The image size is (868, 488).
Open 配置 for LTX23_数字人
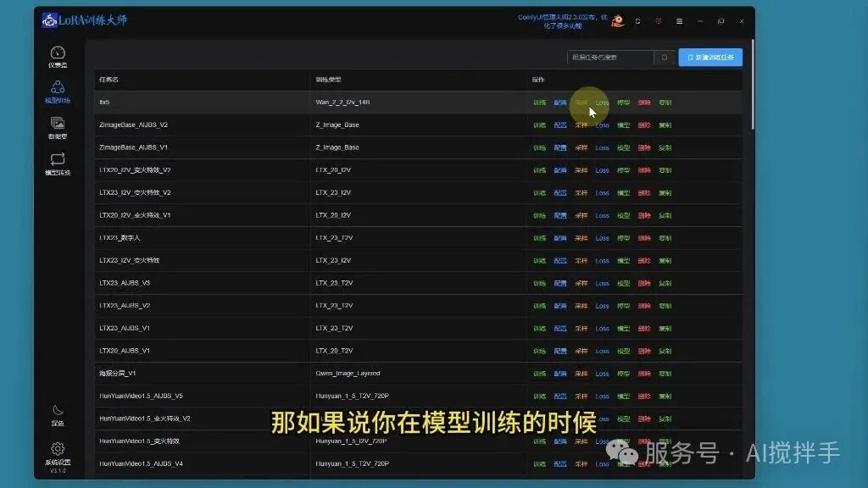tap(560, 238)
